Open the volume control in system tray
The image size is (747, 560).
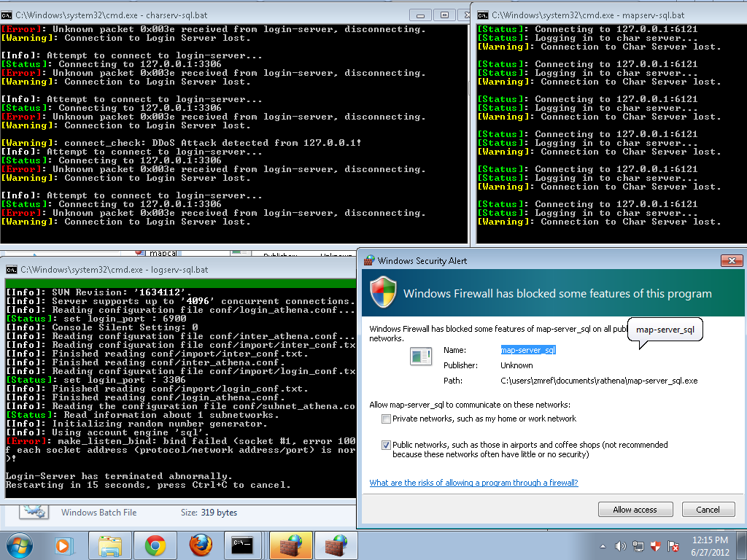pyautogui.click(x=620, y=546)
